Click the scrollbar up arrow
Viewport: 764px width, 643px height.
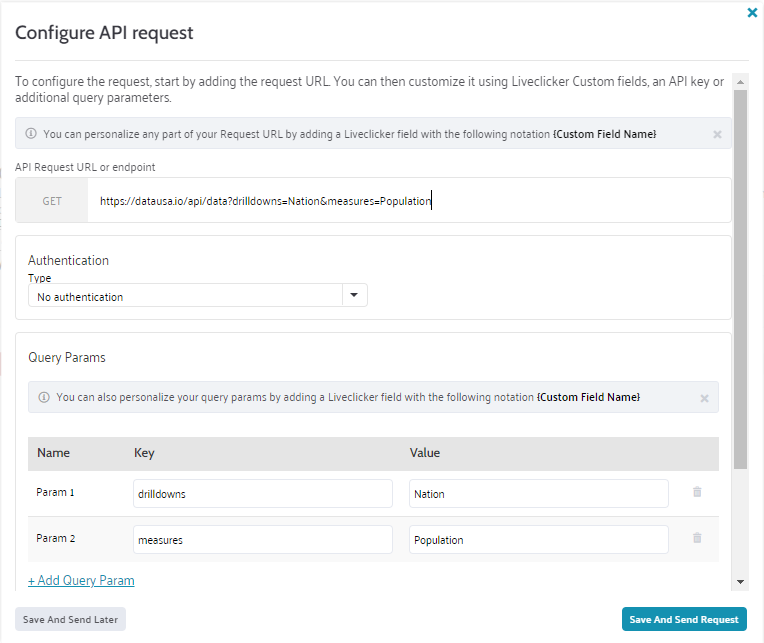(x=740, y=81)
